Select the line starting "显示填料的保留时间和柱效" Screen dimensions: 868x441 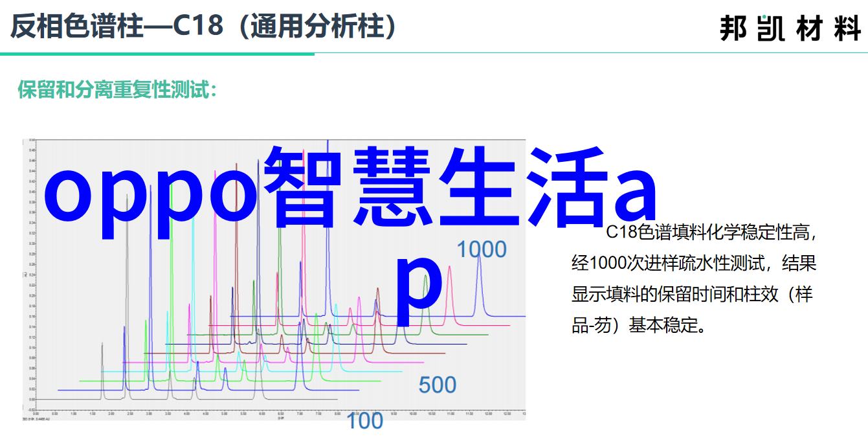692,295
